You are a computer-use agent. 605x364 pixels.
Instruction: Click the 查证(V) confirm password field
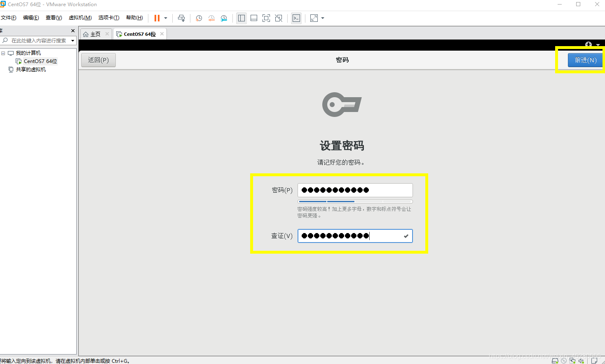point(355,236)
